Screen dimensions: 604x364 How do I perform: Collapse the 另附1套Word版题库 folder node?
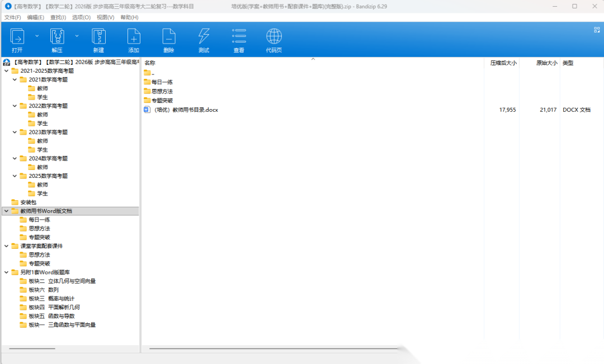[x=6, y=272]
